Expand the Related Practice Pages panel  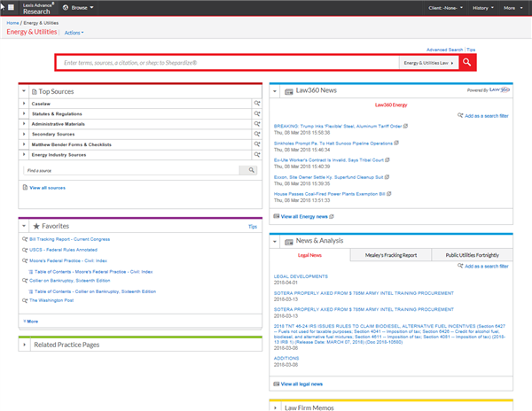(x=24, y=345)
